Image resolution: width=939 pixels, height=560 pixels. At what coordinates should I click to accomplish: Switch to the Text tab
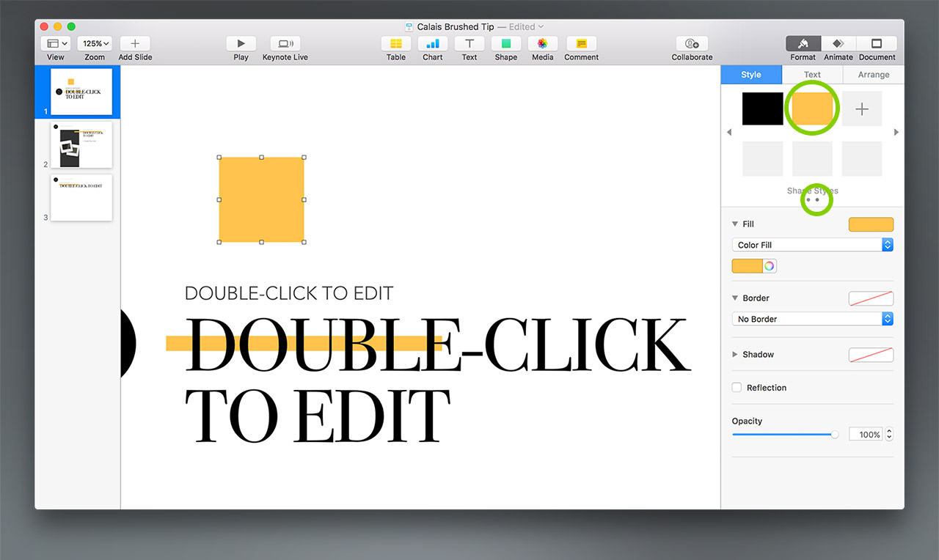pos(812,75)
